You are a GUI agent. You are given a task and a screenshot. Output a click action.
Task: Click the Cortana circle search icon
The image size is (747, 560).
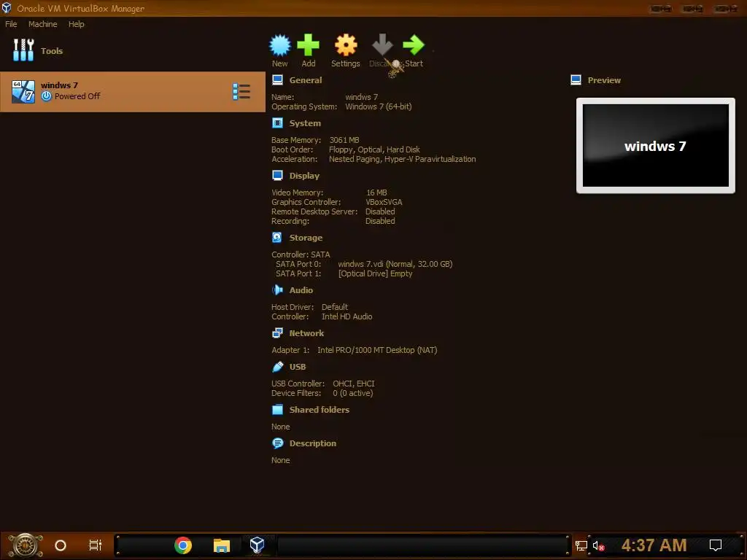61,545
